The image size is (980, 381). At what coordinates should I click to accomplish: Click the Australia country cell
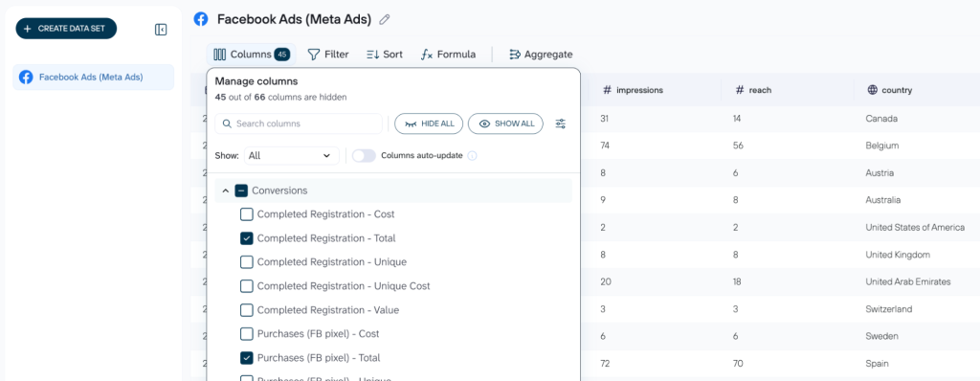pos(883,200)
